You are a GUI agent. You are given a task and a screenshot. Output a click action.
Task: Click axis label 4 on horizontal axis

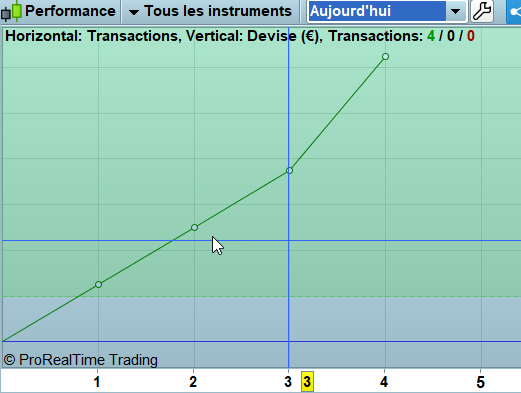384,382
